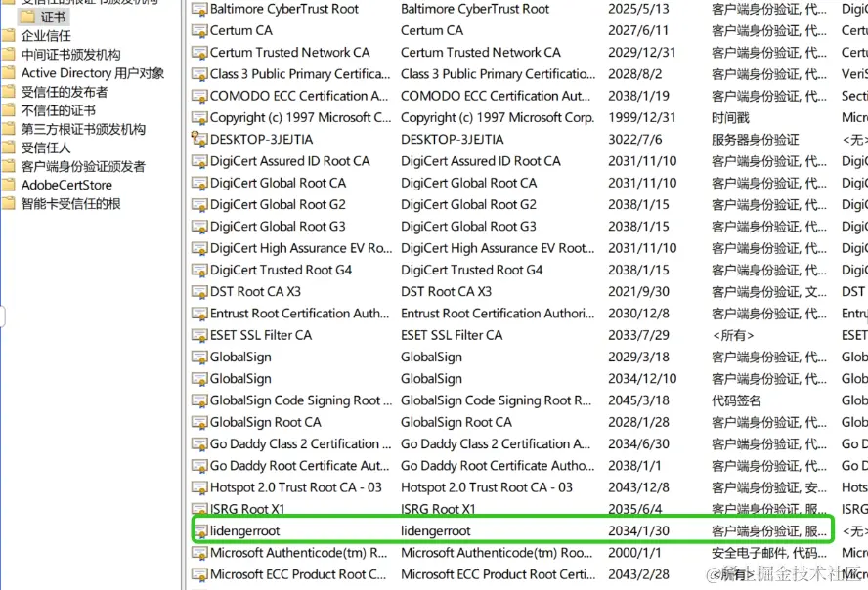Click the DigiCert Global Root G2 certificate icon
Image resolution: width=868 pixels, height=590 pixels.
point(199,205)
